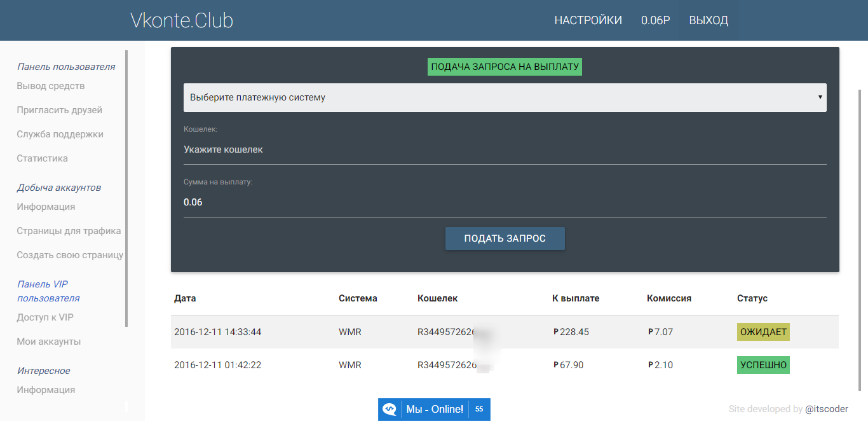Open Создать свою страницу in sidebar
The width and height of the screenshot is (868, 421).
click(x=70, y=255)
